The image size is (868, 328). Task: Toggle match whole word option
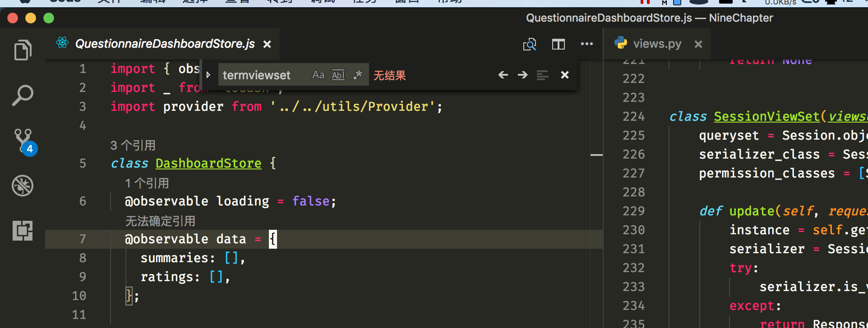point(338,75)
